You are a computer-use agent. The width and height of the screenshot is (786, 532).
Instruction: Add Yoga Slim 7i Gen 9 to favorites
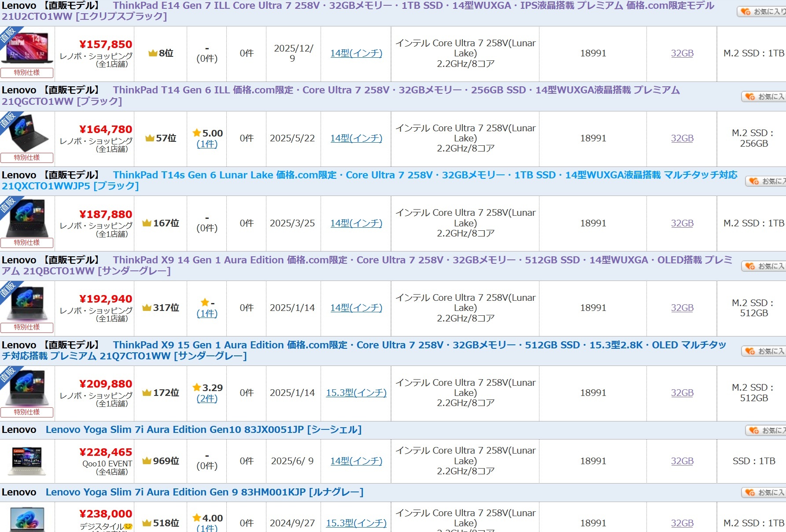pos(765,492)
